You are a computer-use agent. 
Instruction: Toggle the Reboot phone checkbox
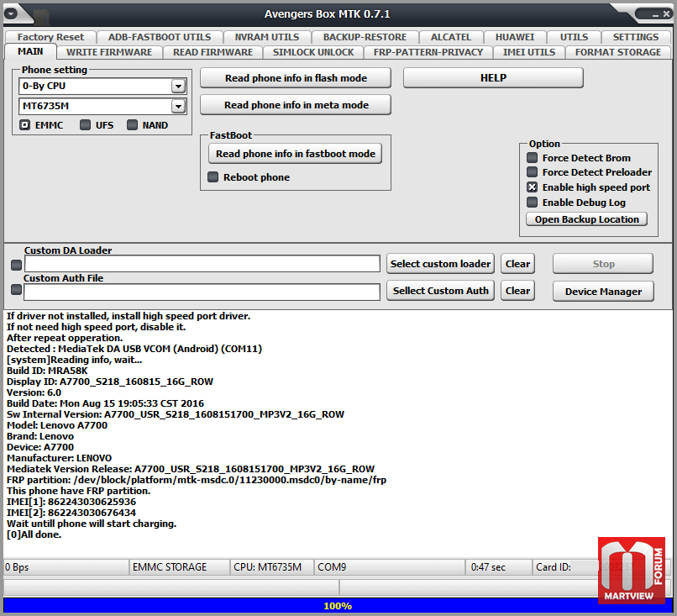point(213,177)
